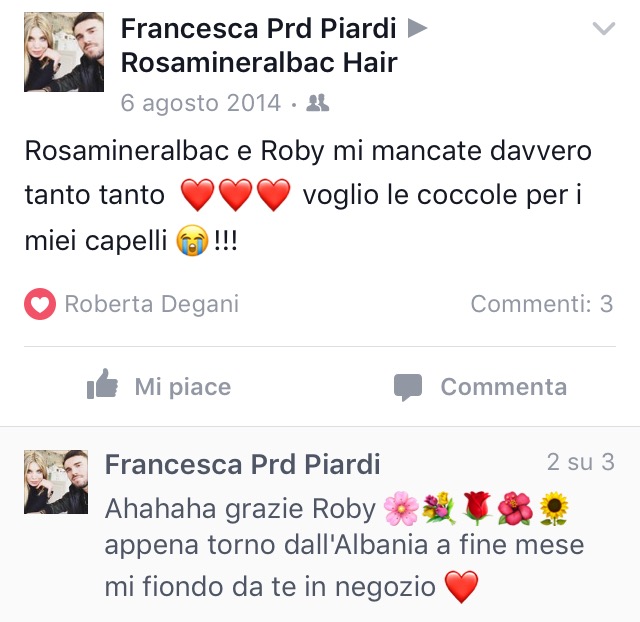
Task: Click the sunflower emoji in the comment
Action: point(553,509)
